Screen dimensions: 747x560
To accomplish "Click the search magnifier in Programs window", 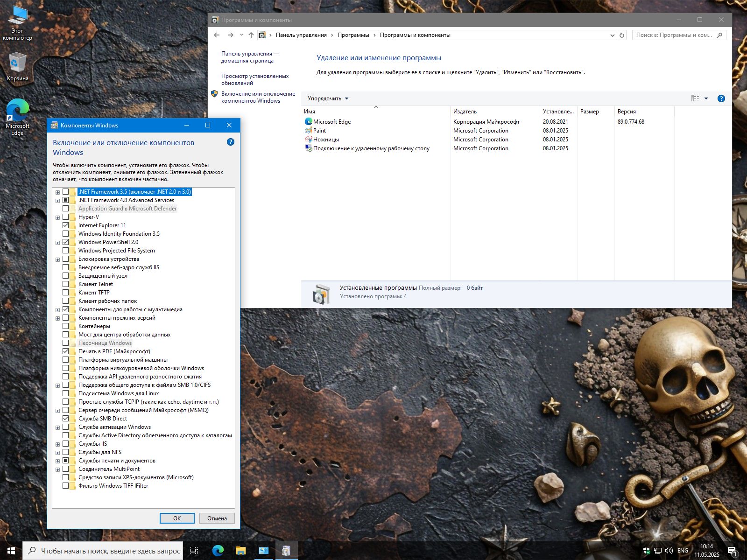I will point(719,35).
